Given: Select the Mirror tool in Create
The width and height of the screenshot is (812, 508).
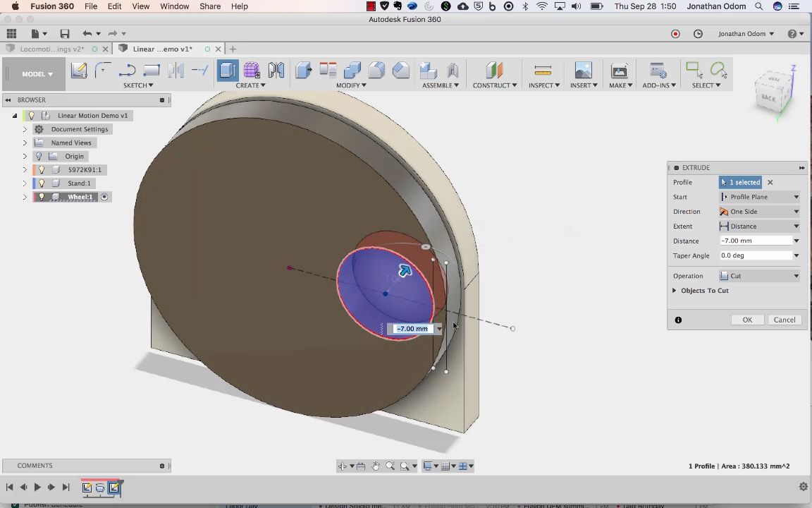Looking at the screenshot, I should (276, 70).
